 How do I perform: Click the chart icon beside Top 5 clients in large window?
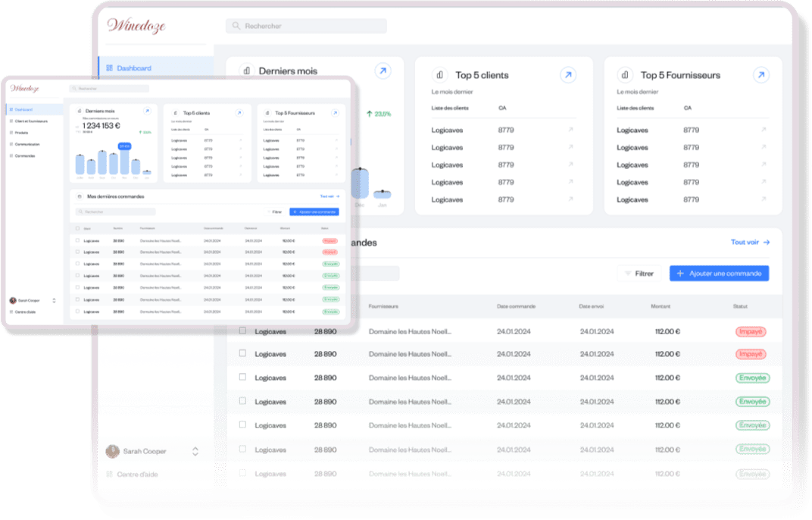point(439,75)
